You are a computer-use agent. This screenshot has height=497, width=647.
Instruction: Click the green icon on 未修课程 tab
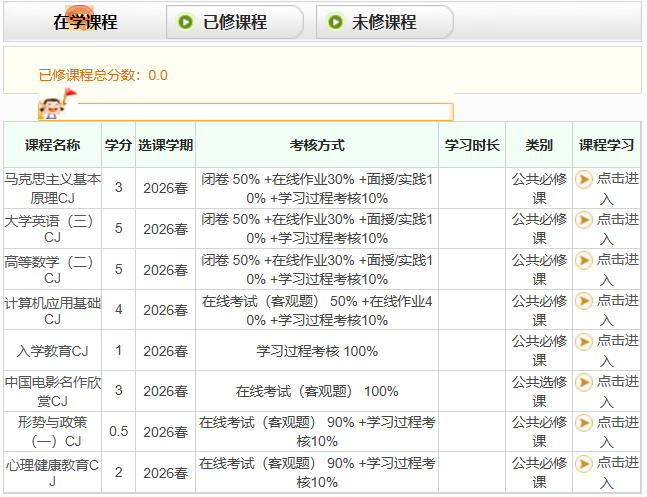pos(333,22)
